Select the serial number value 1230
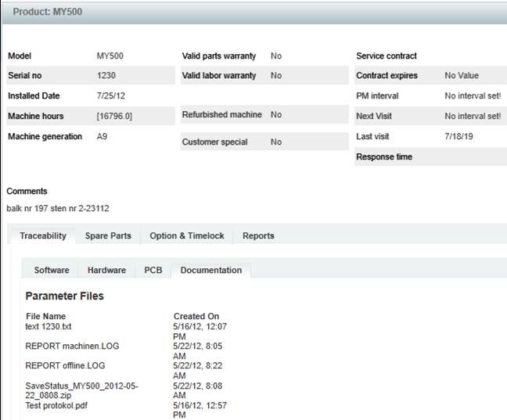Viewport: 507px width, 420px height. 106,75
